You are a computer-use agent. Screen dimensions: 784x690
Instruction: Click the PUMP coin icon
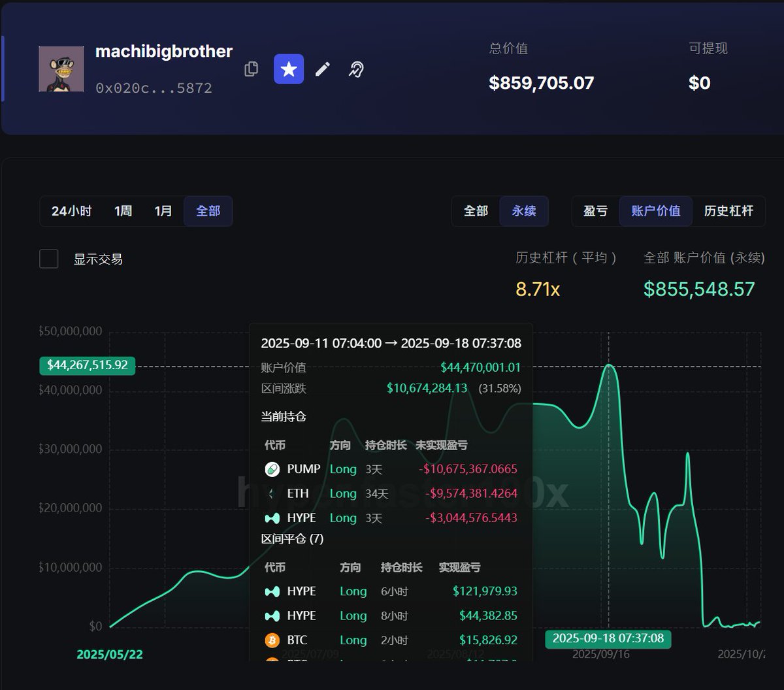pyautogui.click(x=272, y=469)
